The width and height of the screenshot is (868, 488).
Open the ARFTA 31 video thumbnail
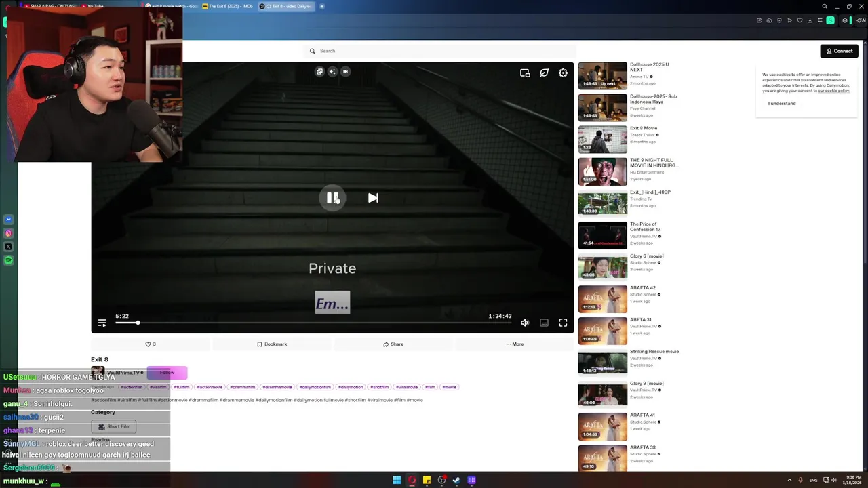602,331
